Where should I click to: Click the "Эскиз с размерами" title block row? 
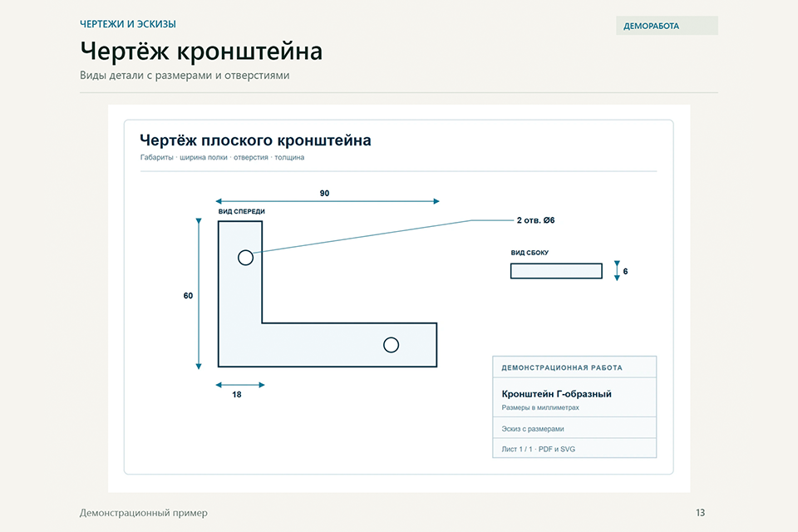coord(574,428)
